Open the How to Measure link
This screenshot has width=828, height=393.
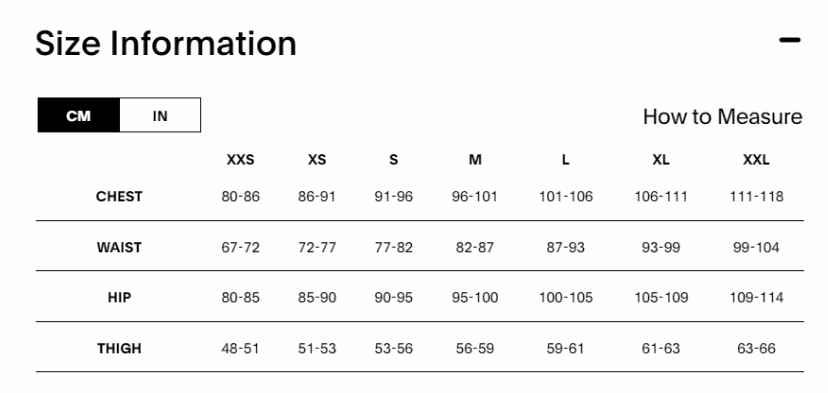pos(722,117)
